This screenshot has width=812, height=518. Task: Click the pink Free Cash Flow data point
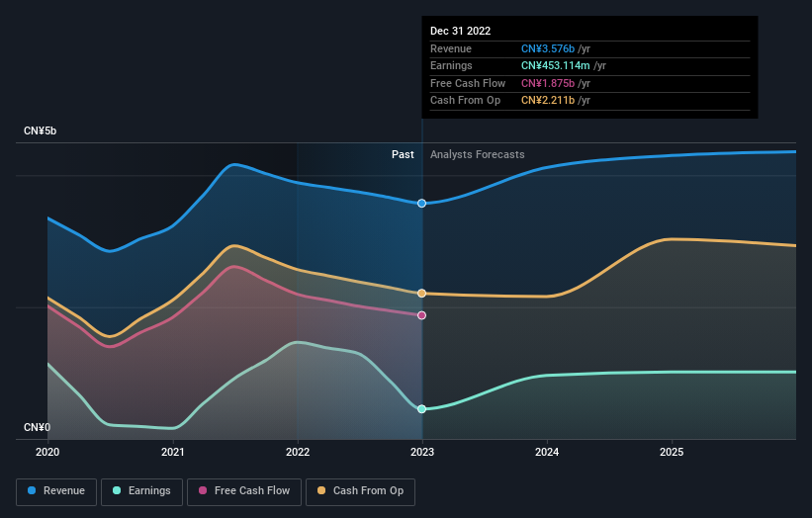tap(422, 315)
